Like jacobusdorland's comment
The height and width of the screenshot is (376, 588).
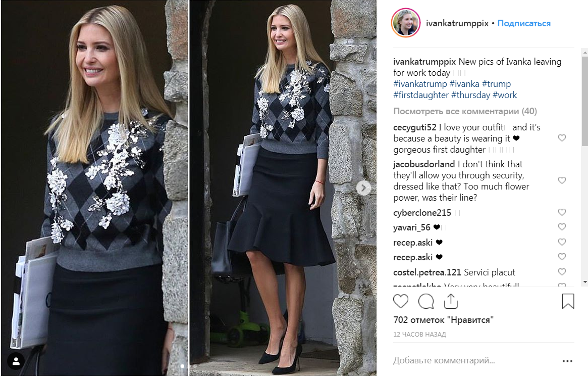562,180
